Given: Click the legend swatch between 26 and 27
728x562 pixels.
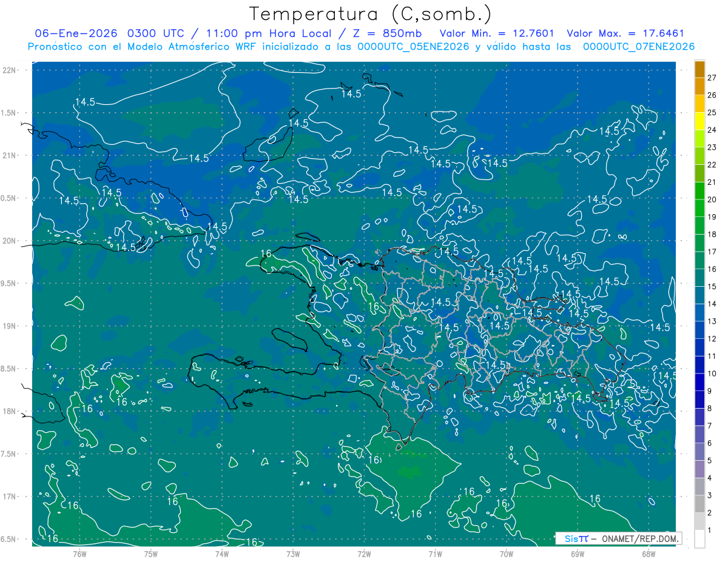Looking at the screenshot, I should click(x=700, y=86).
